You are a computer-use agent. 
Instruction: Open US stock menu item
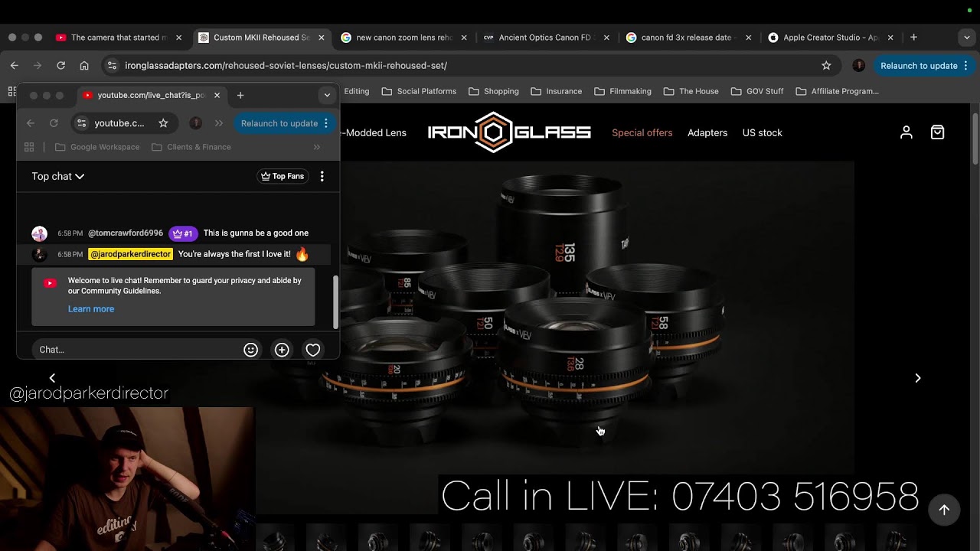(763, 132)
